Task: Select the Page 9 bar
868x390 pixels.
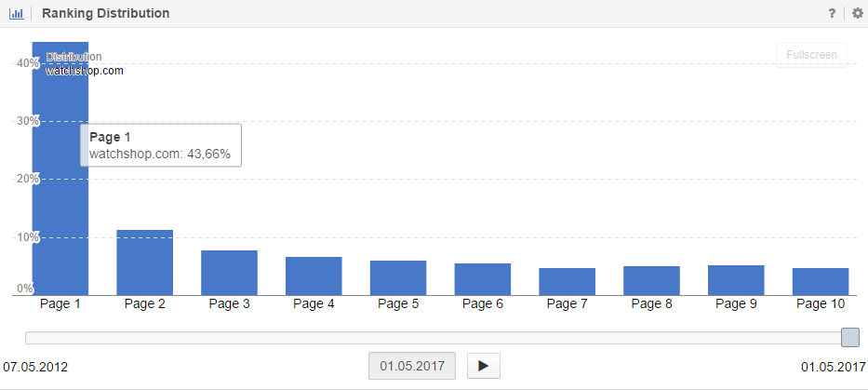Action: 736,280
